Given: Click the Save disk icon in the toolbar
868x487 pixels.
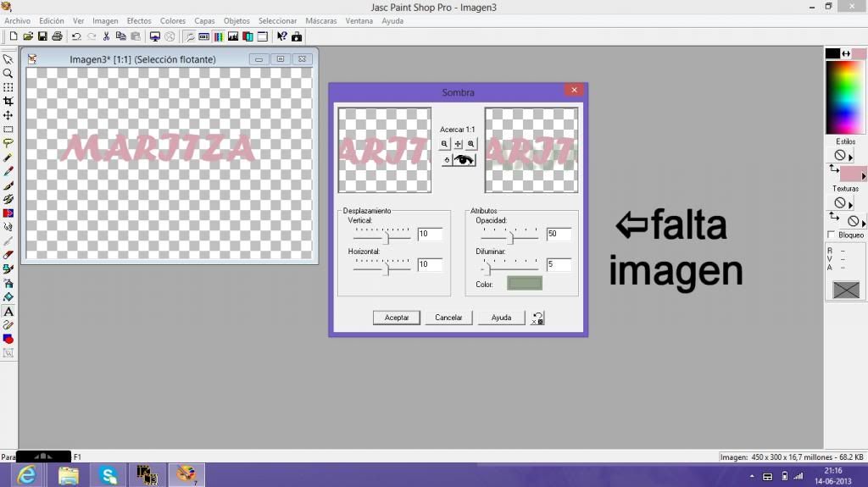Looking at the screenshot, I should coord(42,36).
